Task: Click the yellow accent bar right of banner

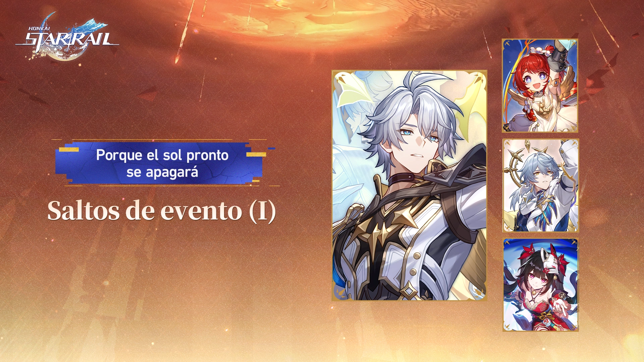Action: point(256,154)
